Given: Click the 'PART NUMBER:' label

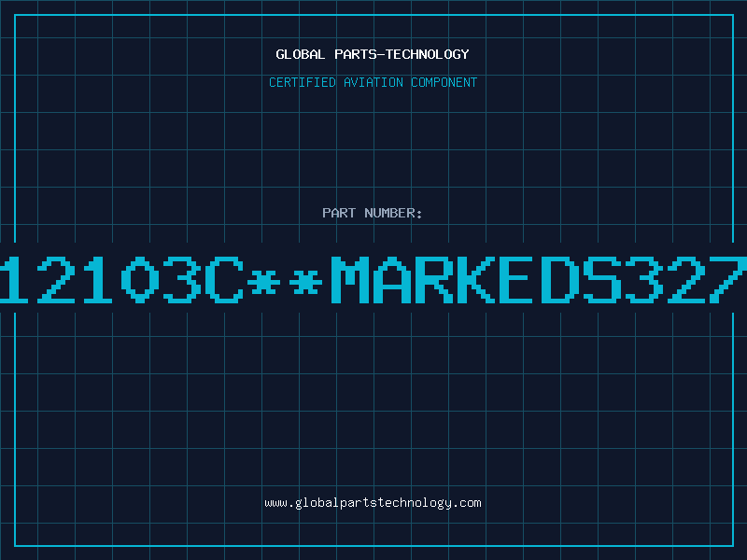Looking at the screenshot, I should [x=373, y=213].
